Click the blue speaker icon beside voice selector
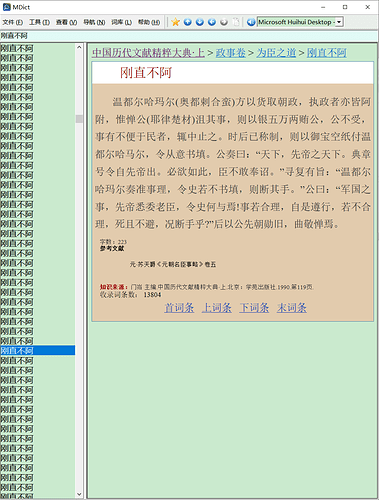The width and height of the screenshot is (379, 500). click(x=251, y=22)
